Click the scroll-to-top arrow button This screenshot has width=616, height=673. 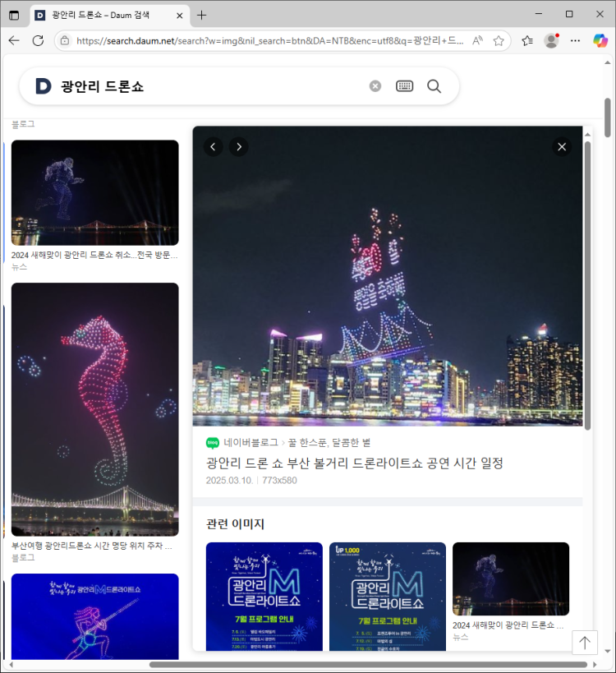585,643
